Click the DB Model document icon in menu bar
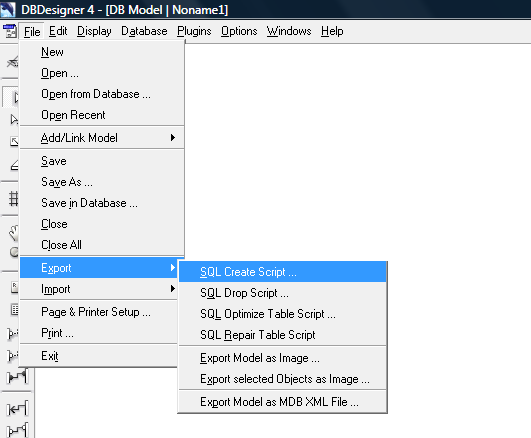531x438 pixels. pyautogui.click(x=10, y=31)
